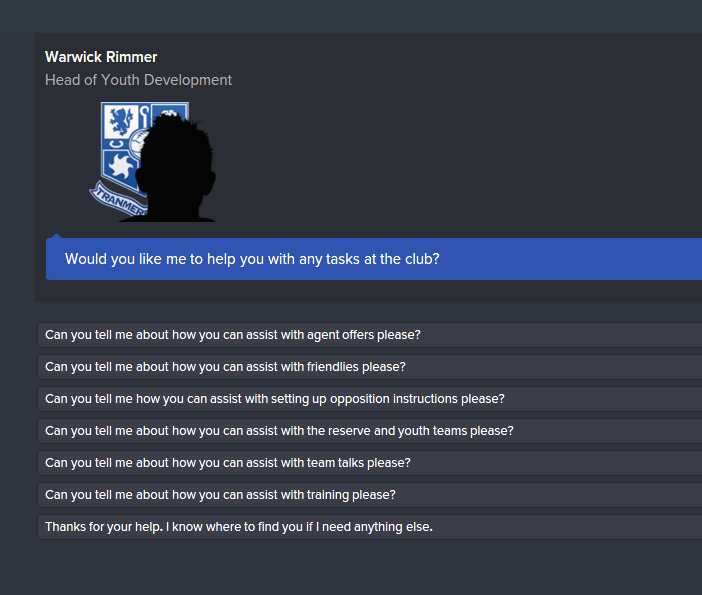Click the dark header bar at top
This screenshot has height=595, width=702.
(350, 15)
